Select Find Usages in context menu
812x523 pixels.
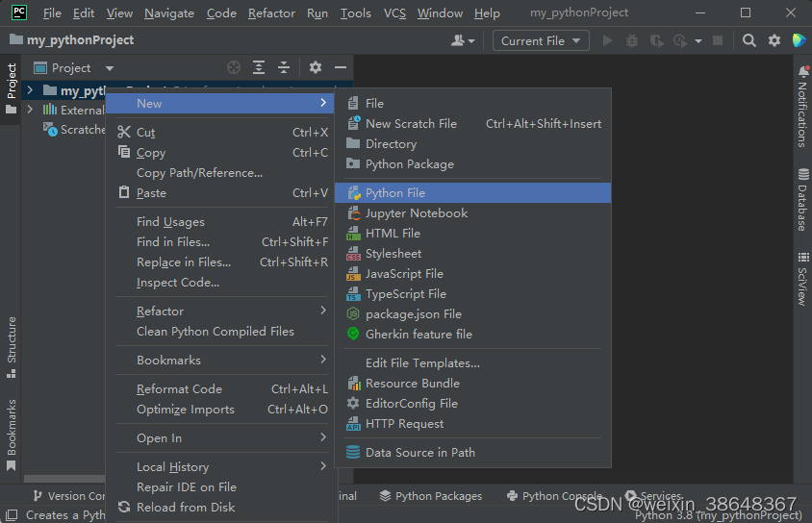[221, 222]
